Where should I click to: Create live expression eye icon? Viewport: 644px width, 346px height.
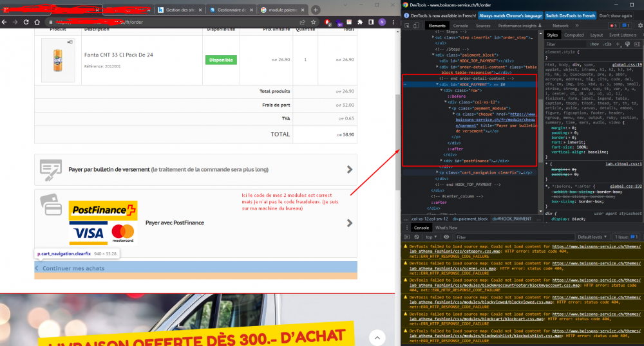pos(446,237)
